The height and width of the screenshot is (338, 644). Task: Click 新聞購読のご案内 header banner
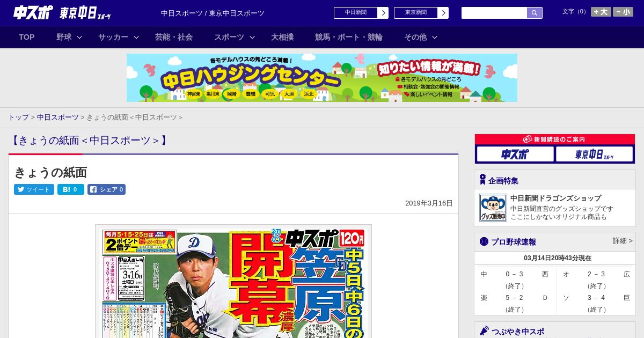coord(555,139)
